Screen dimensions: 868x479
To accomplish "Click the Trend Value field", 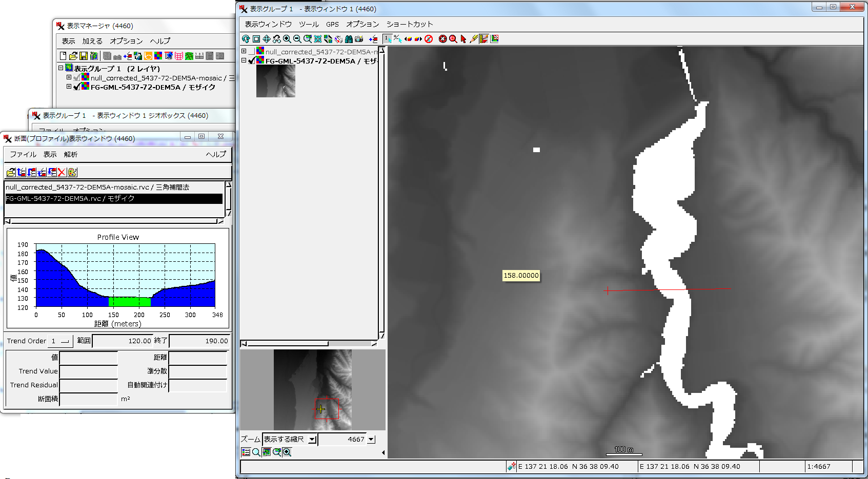I will point(89,371).
